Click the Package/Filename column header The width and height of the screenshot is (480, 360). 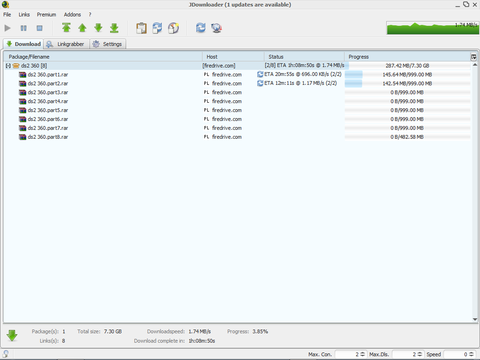(103, 57)
